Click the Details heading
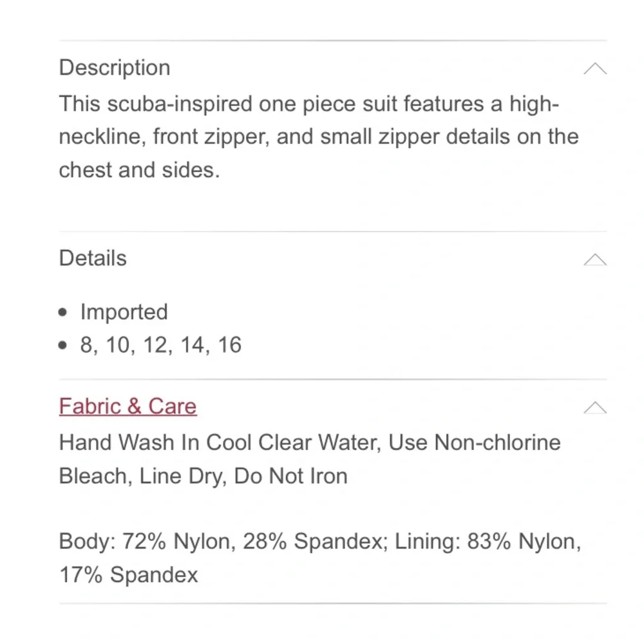 93,258
